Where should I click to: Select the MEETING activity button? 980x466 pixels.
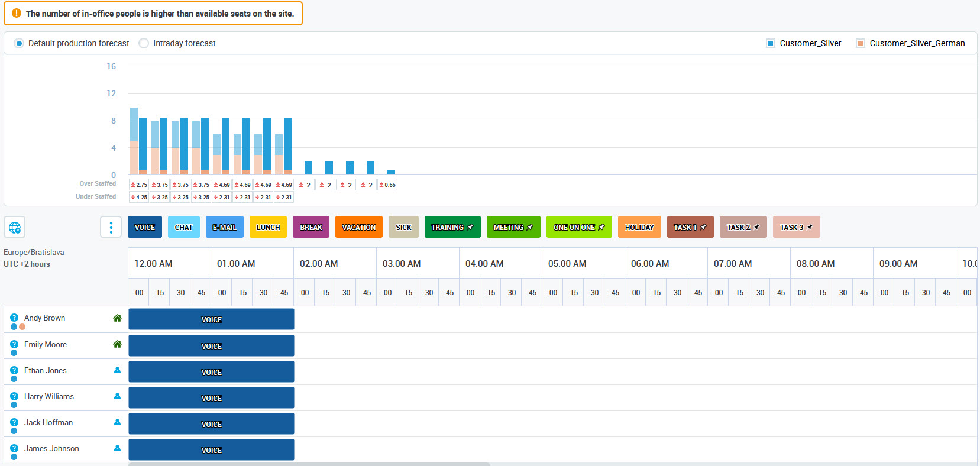(513, 227)
